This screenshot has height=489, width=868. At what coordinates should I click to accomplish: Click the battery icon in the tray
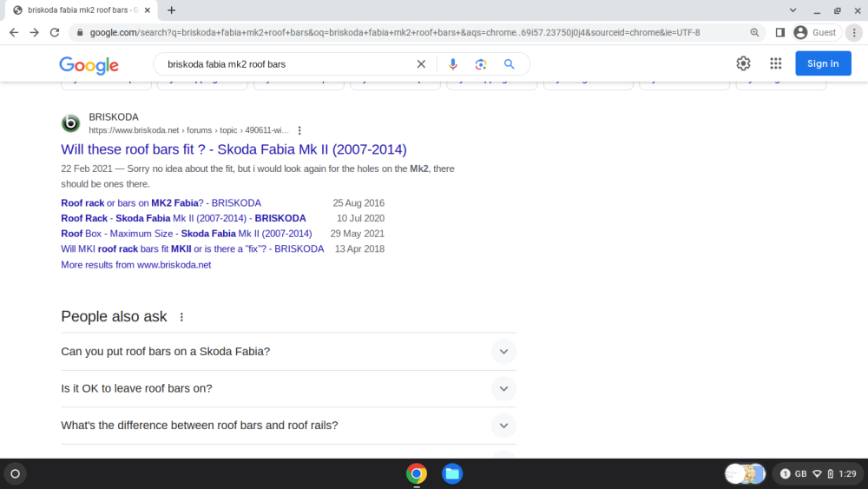831,474
